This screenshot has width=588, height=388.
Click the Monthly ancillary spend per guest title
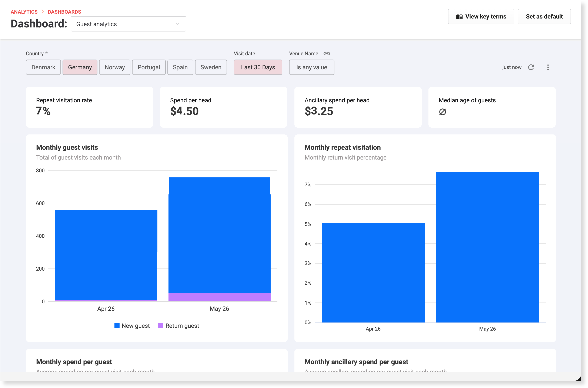[x=356, y=362]
